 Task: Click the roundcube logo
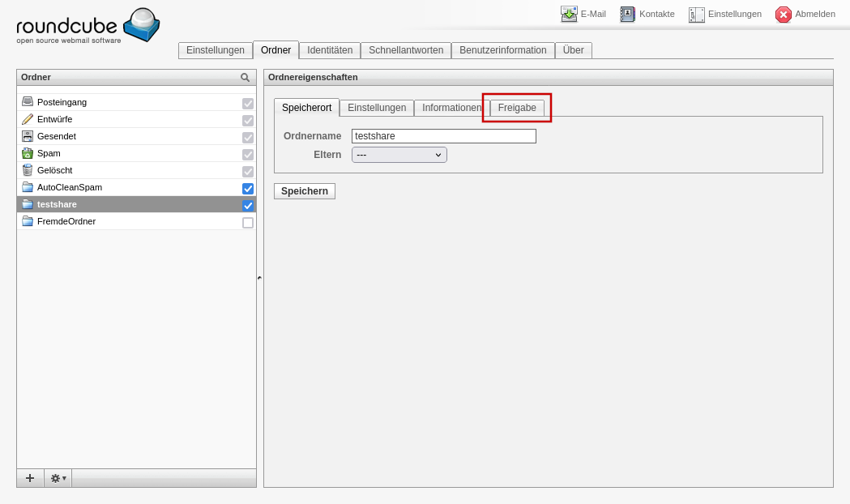88,26
